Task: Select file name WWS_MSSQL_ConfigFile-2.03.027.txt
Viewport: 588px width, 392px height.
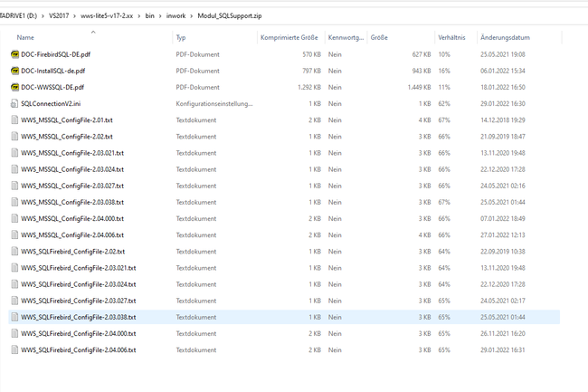Action: point(72,186)
